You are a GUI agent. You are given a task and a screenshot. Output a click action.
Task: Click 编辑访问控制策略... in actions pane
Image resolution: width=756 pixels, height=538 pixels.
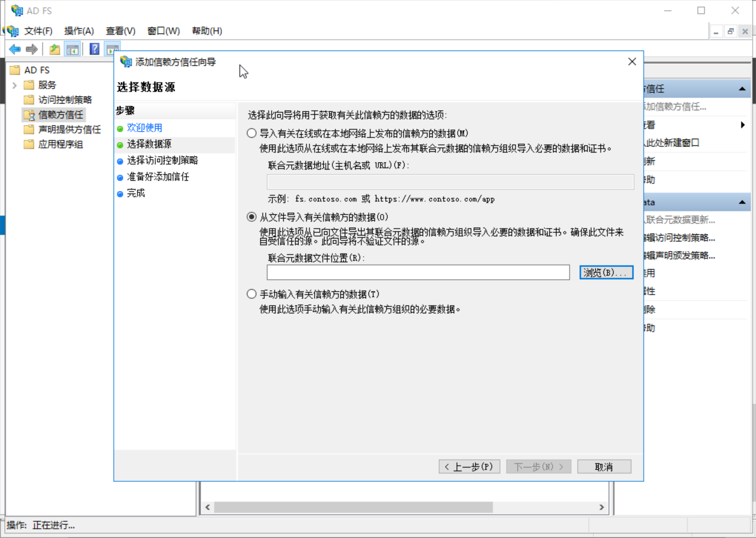[x=680, y=238]
